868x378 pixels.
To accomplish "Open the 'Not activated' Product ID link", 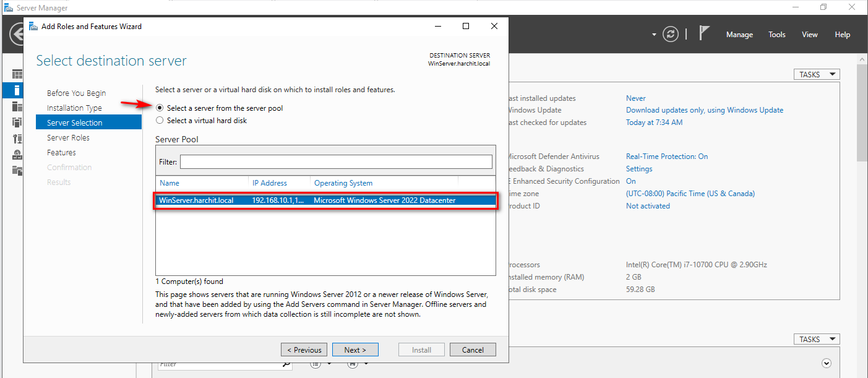I will click(x=648, y=206).
